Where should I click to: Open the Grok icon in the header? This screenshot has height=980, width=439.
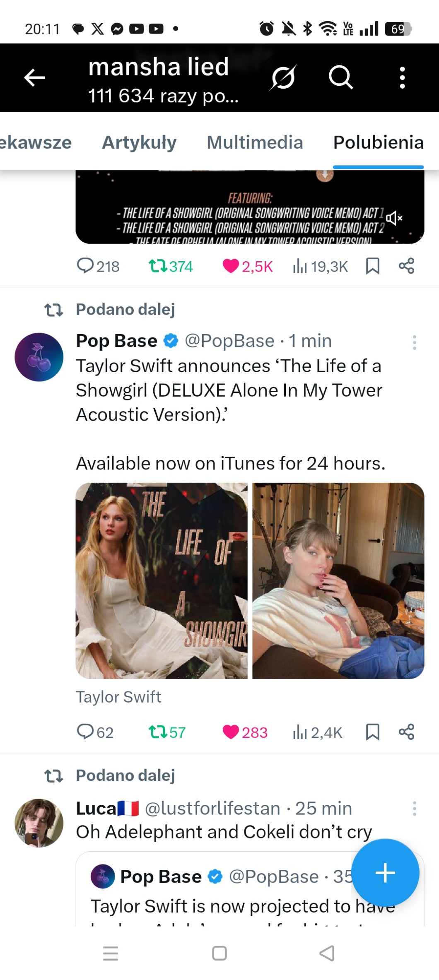tap(283, 77)
